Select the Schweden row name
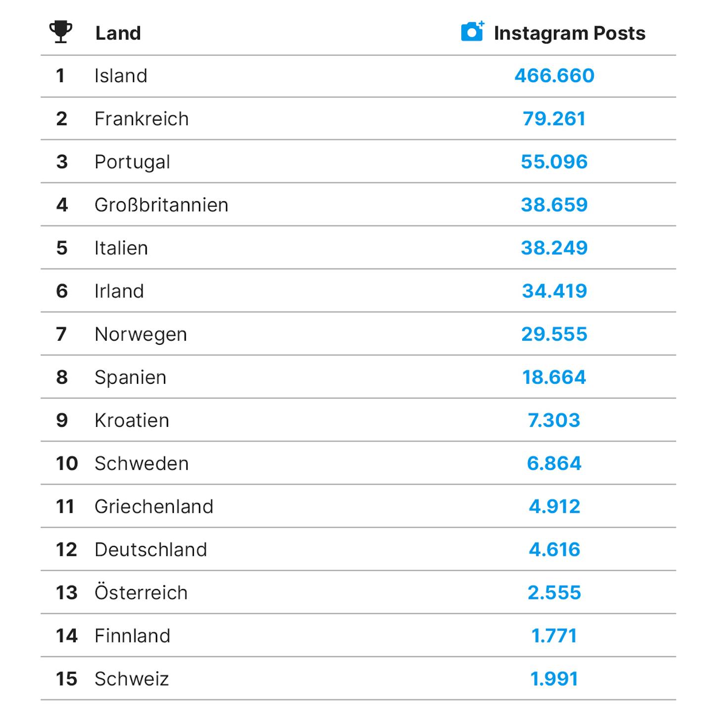This screenshot has width=718, height=728. tap(142, 463)
